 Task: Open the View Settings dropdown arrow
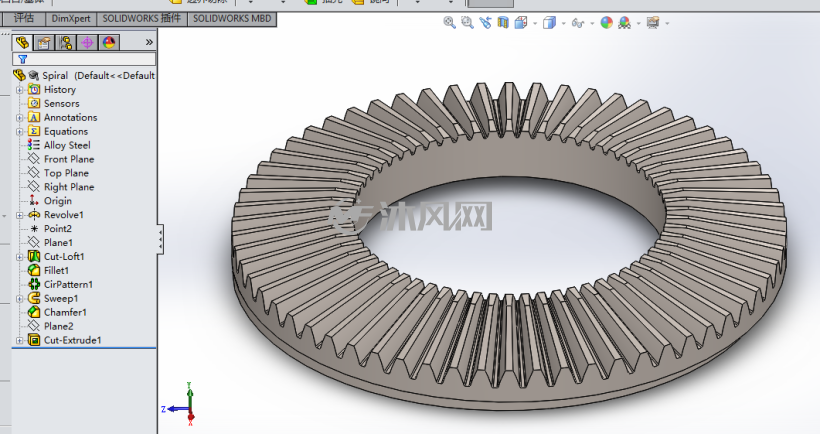667,23
